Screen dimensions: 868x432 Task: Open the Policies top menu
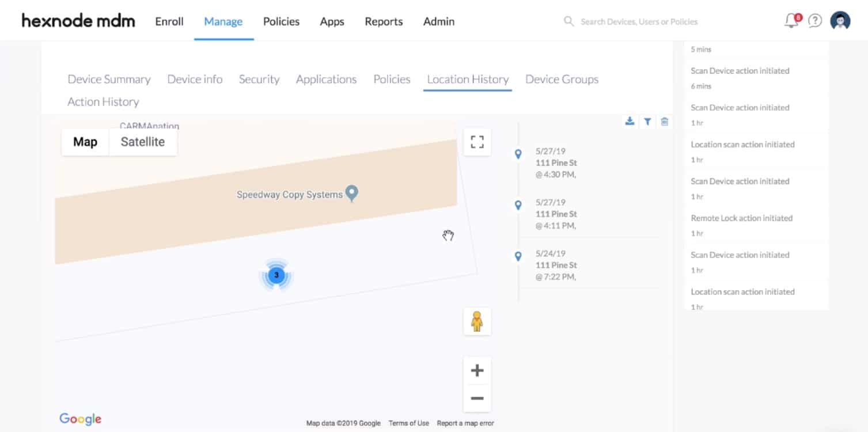coord(281,21)
